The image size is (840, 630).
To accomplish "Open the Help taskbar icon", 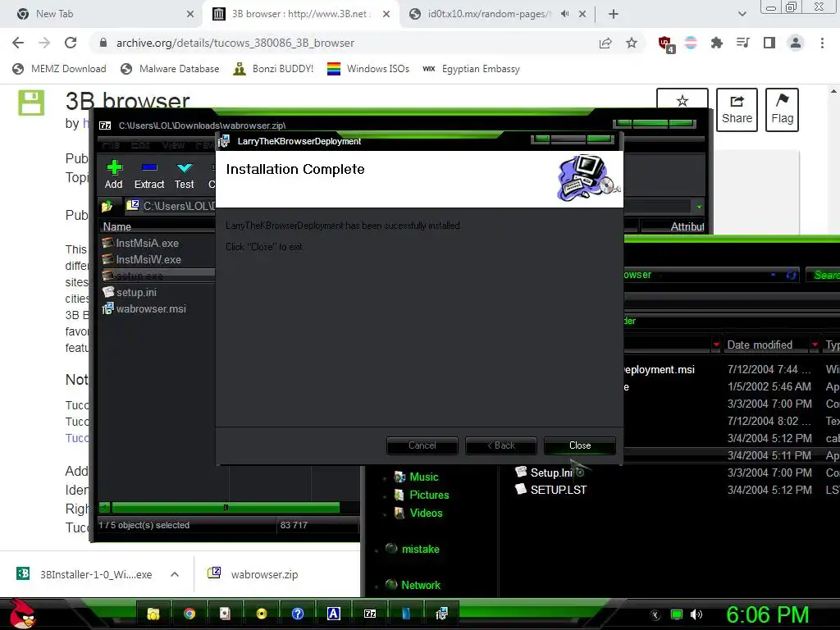I will coord(297,614).
